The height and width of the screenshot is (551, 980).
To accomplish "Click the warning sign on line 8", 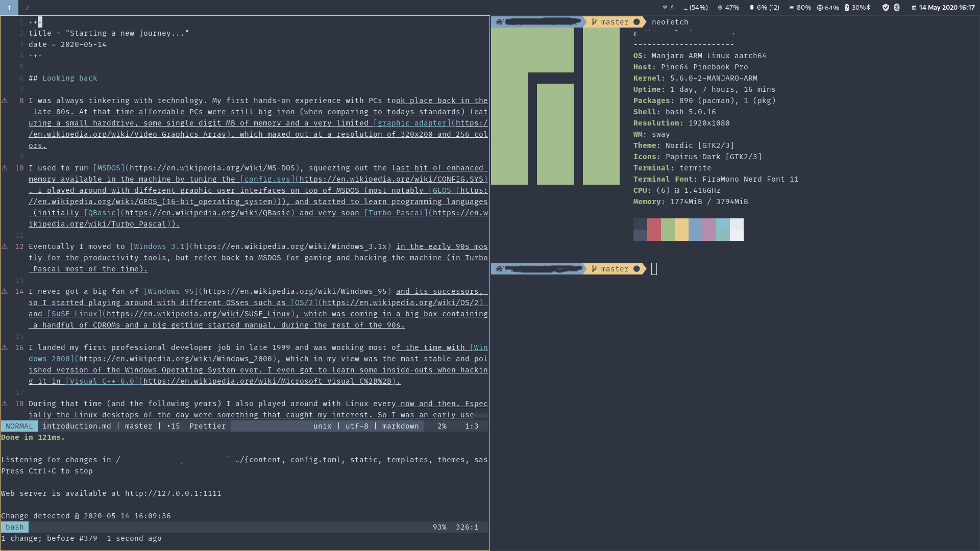I will coord(5,101).
